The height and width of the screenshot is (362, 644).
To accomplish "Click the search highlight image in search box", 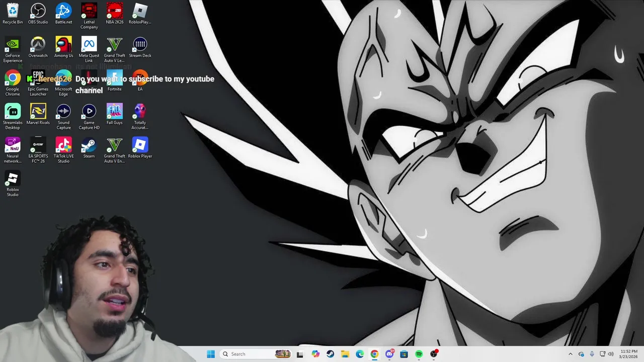I will pos(283,354).
